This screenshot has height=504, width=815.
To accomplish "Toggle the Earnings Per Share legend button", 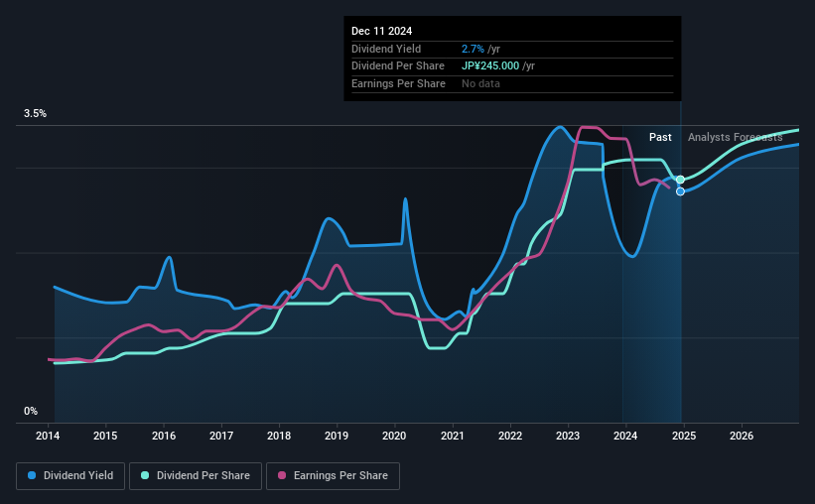I will point(333,476).
